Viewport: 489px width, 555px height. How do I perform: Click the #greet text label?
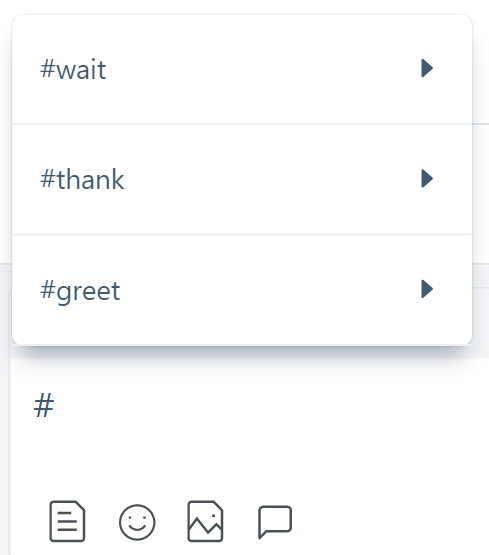coord(80,291)
